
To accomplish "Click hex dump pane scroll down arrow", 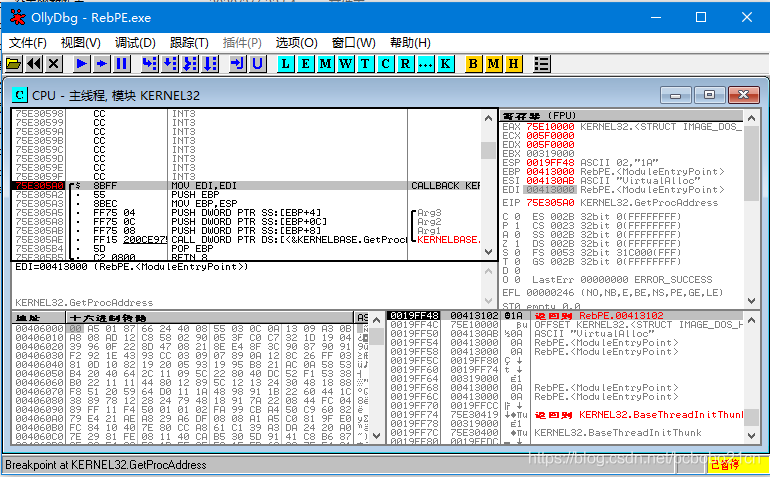I will 377,436.
